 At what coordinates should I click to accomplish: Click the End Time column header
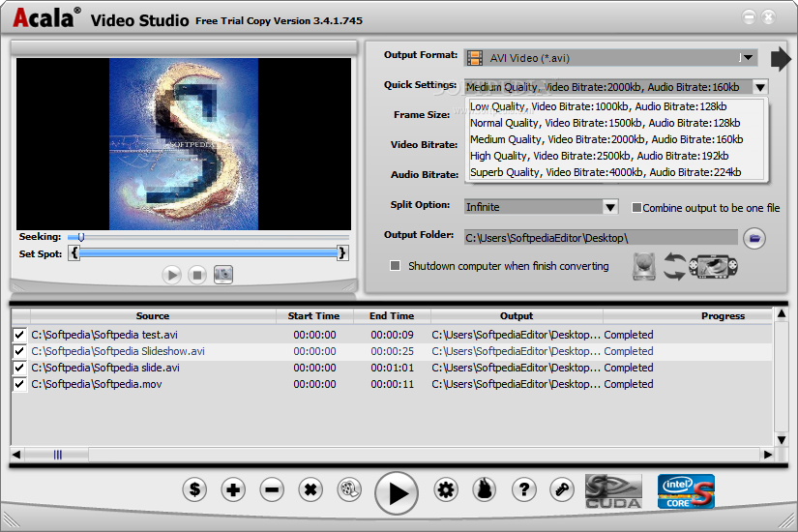[x=392, y=315]
